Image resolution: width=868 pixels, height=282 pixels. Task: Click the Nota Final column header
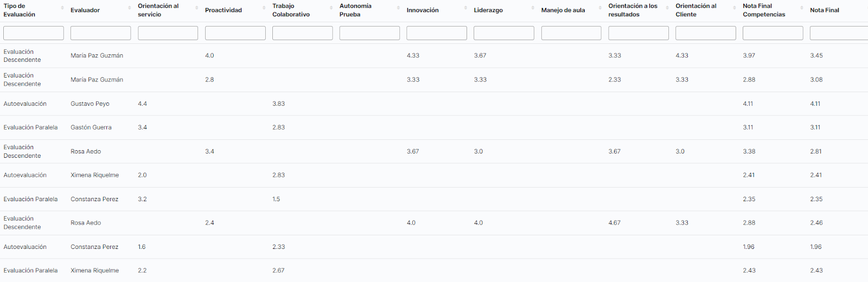coord(825,10)
